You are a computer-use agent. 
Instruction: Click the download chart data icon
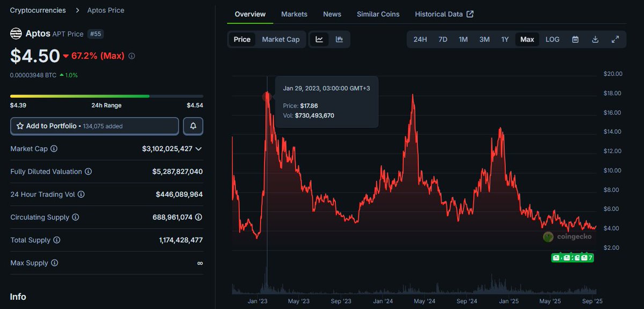coord(595,39)
